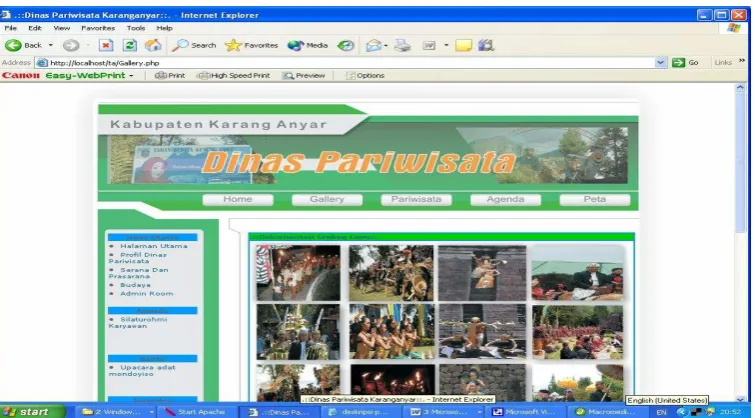Screen dimensions: 755x418
Task: Open the Tools menu
Action: (x=136, y=28)
